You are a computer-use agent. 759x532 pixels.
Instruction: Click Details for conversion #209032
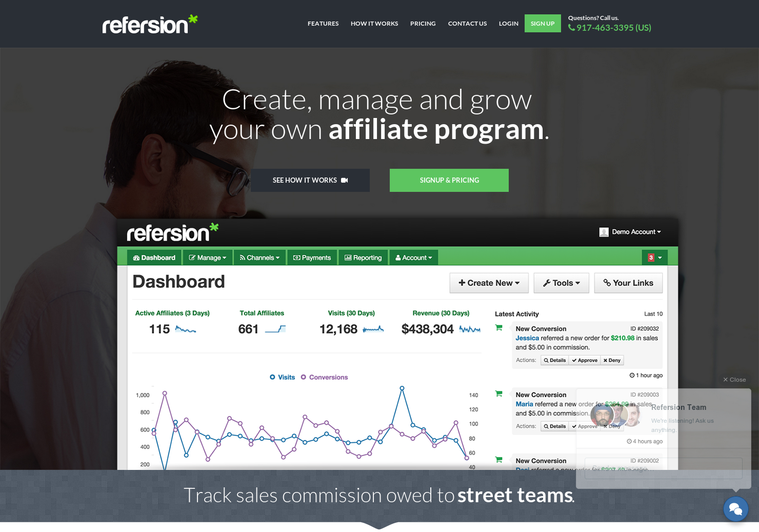555,360
